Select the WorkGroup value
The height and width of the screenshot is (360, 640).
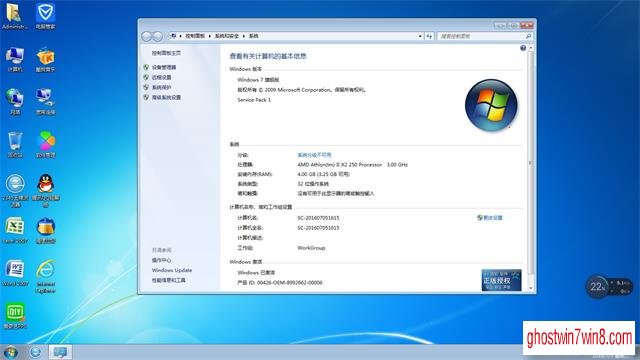311,248
